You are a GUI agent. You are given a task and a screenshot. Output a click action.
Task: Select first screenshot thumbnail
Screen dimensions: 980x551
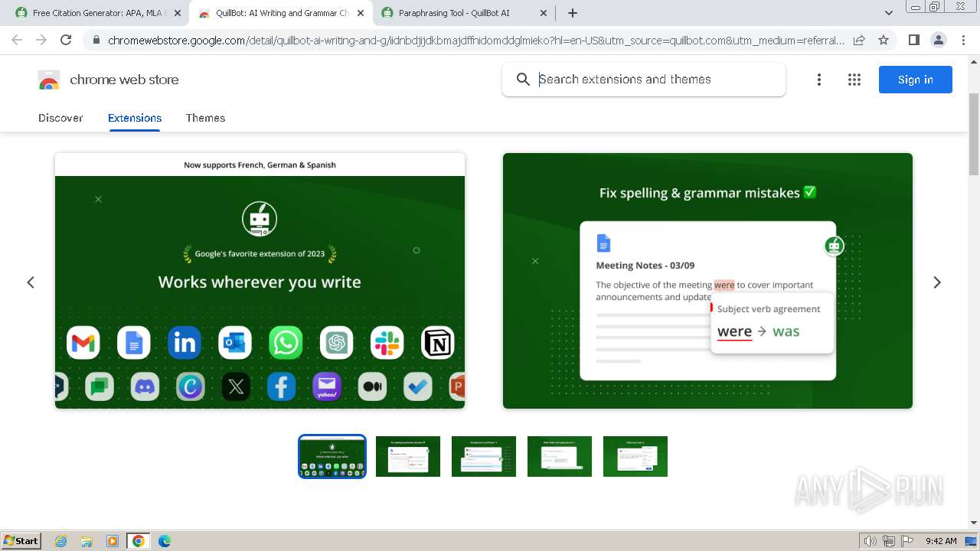[332, 456]
